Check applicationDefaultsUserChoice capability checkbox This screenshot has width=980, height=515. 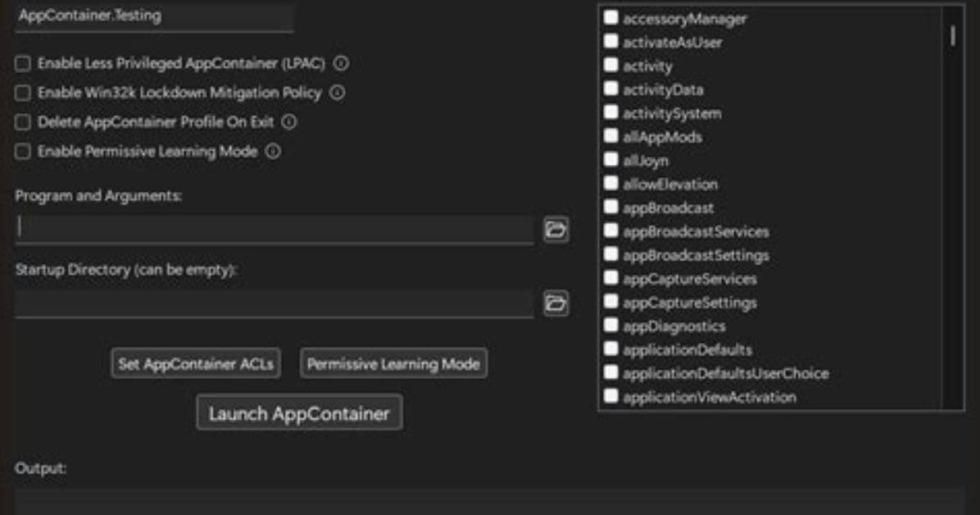coord(610,372)
